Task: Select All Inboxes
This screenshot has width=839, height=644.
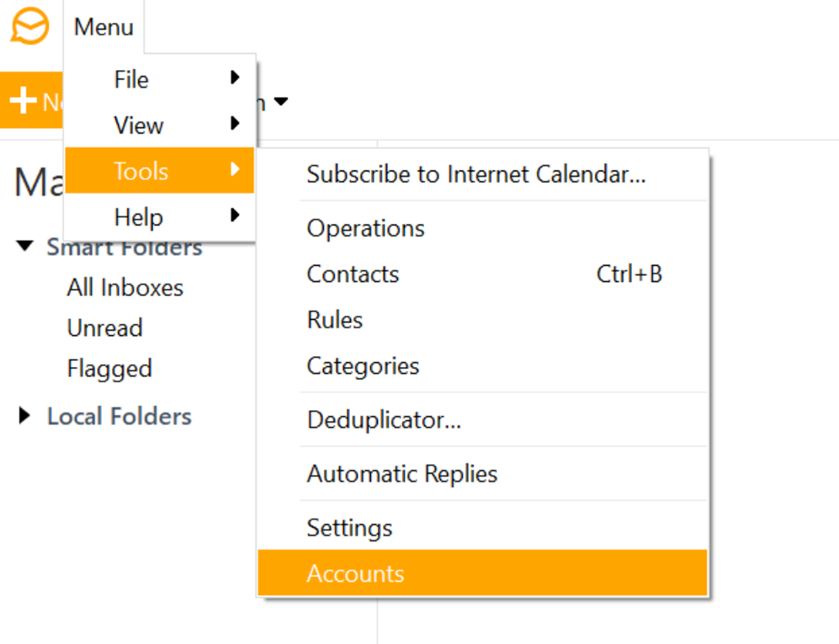Action: [125, 287]
